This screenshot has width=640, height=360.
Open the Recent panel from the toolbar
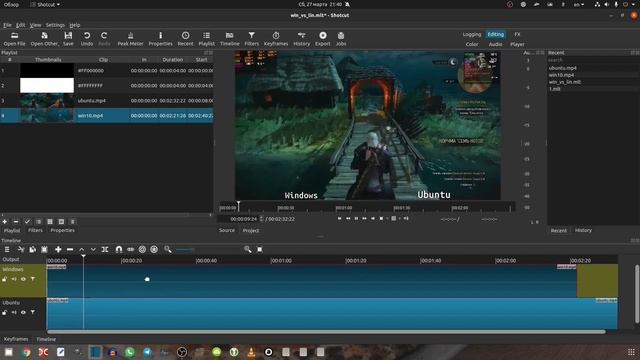pyautogui.click(x=185, y=39)
